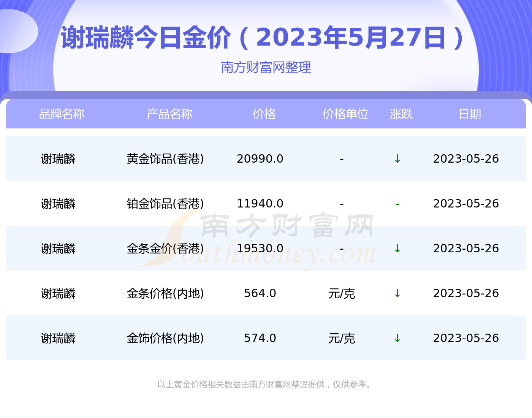Click price value 20990.0
Image resolution: width=532 pixels, height=418 pixels.
click(260, 159)
